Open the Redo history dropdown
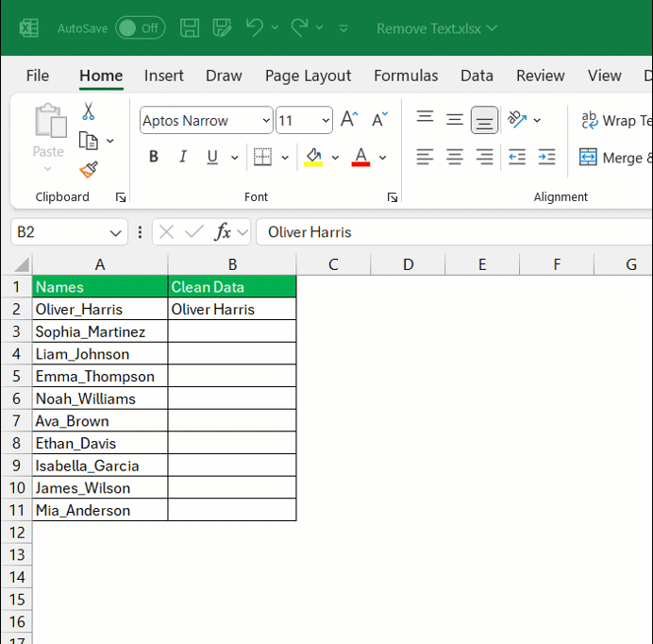The height and width of the screenshot is (644, 653). 319,27
